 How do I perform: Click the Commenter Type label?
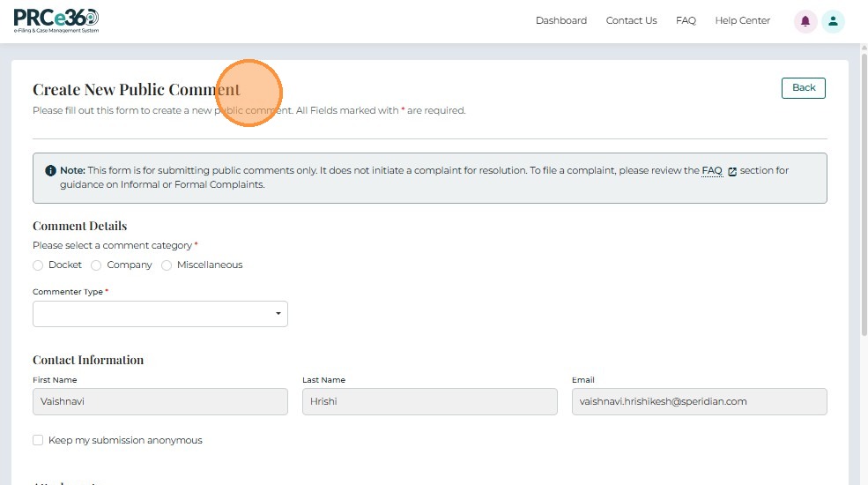click(68, 292)
